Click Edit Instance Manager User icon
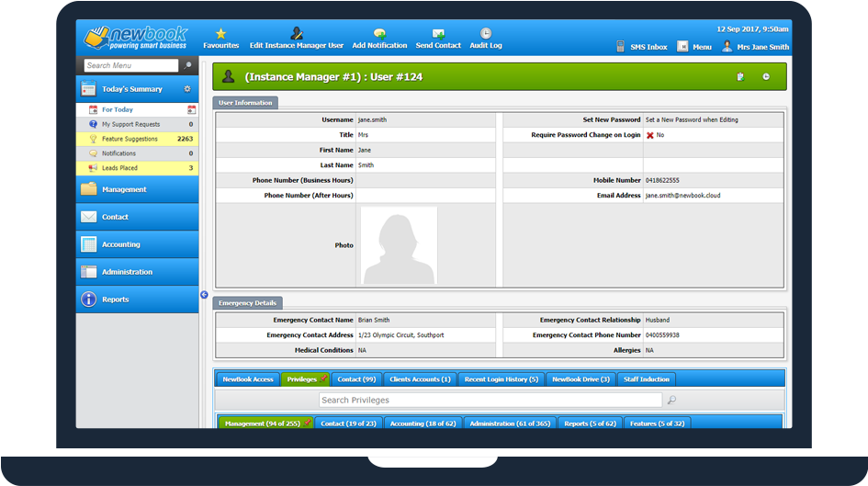868x486 pixels. pyautogui.click(x=297, y=33)
